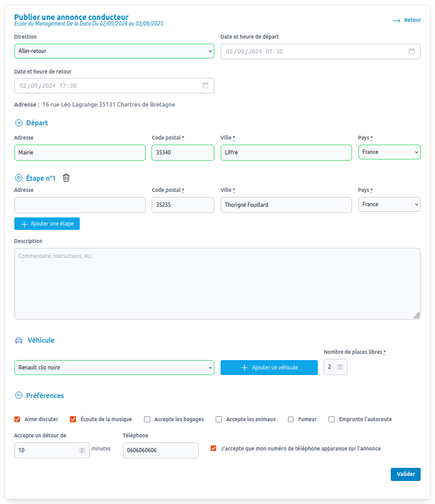Click the Départ section arrow icon

(x=18, y=123)
